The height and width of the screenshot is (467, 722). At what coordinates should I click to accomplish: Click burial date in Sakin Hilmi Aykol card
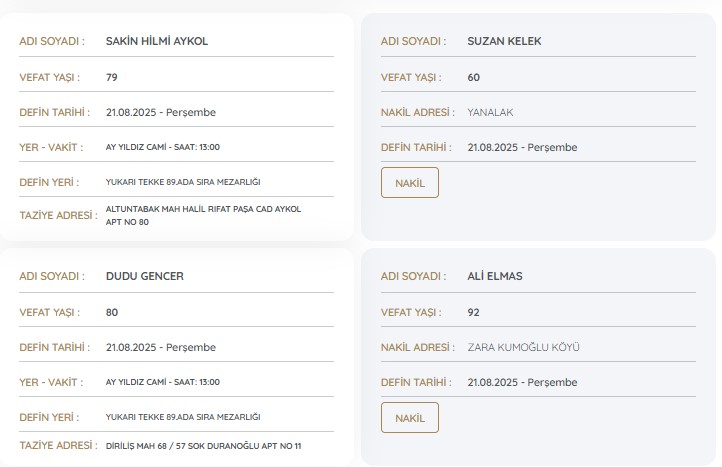pos(160,112)
